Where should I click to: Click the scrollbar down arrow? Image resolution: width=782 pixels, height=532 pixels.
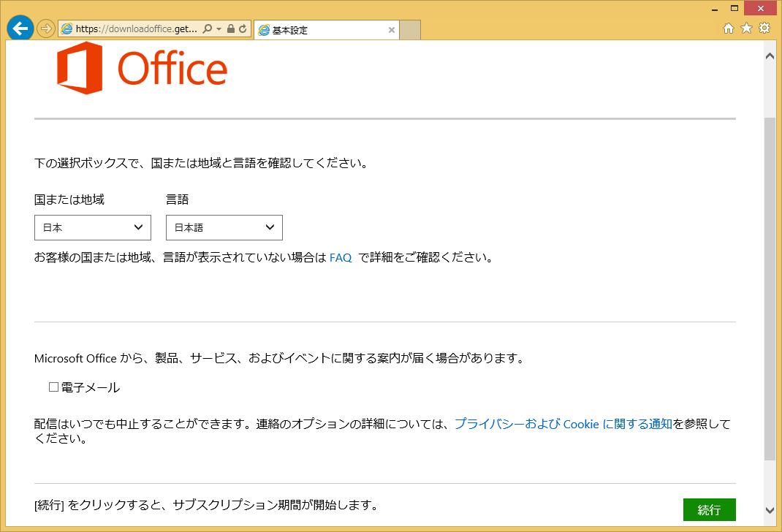pos(770,511)
